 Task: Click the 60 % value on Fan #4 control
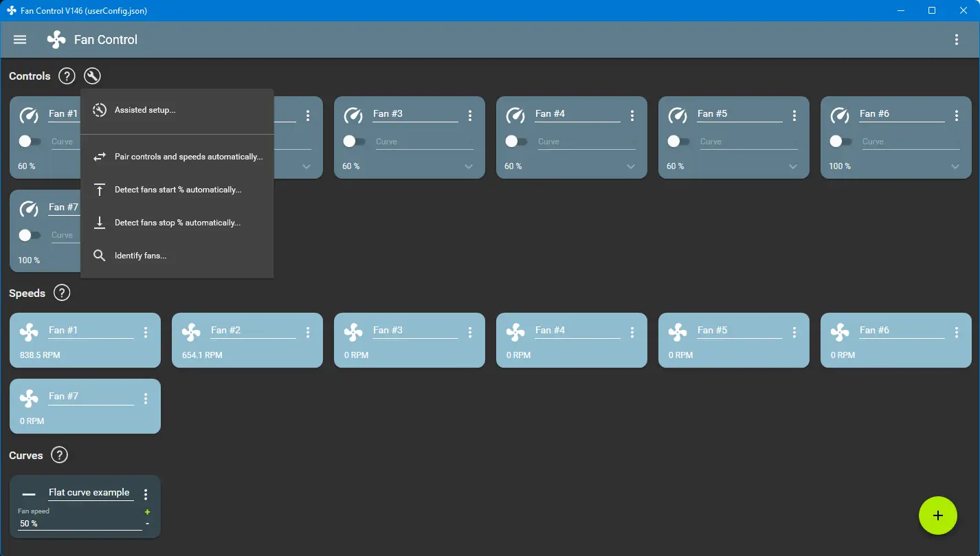pyautogui.click(x=513, y=166)
